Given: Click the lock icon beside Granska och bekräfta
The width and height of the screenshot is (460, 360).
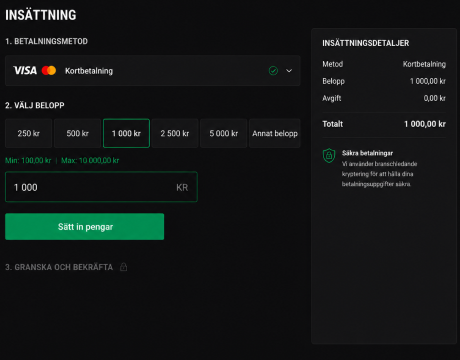Looking at the screenshot, I should (123, 267).
